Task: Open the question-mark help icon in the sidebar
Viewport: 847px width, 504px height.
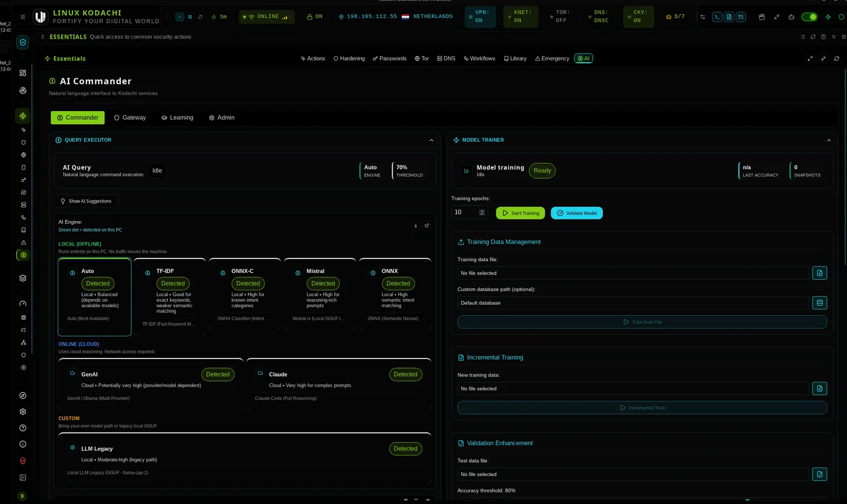Action: pos(23,428)
